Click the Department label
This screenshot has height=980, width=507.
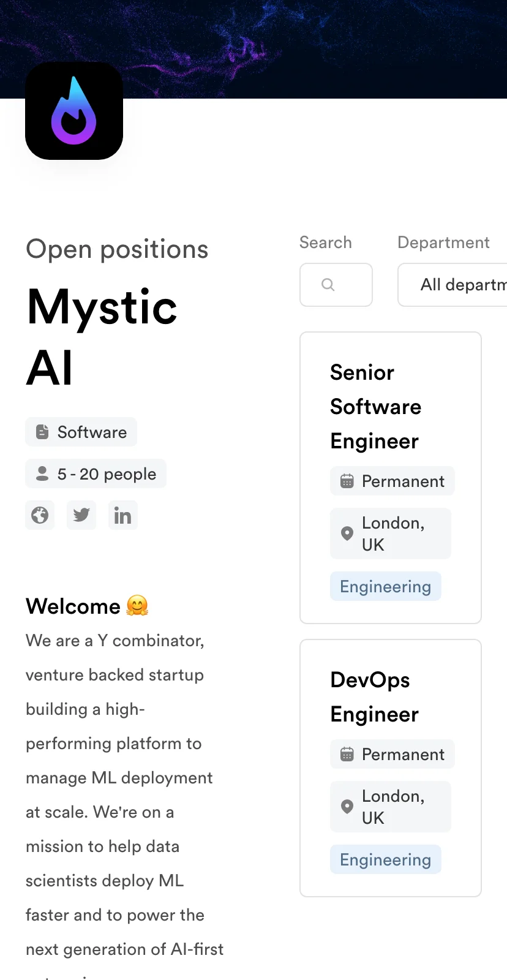[x=444, y=243]
